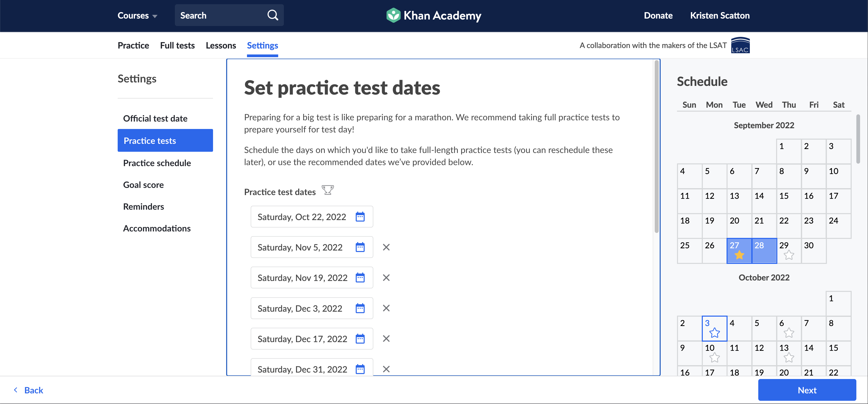Switch to the Full tests tab
Image resolution: width=868 pixels, height=404 pixels.
point(177,46)
